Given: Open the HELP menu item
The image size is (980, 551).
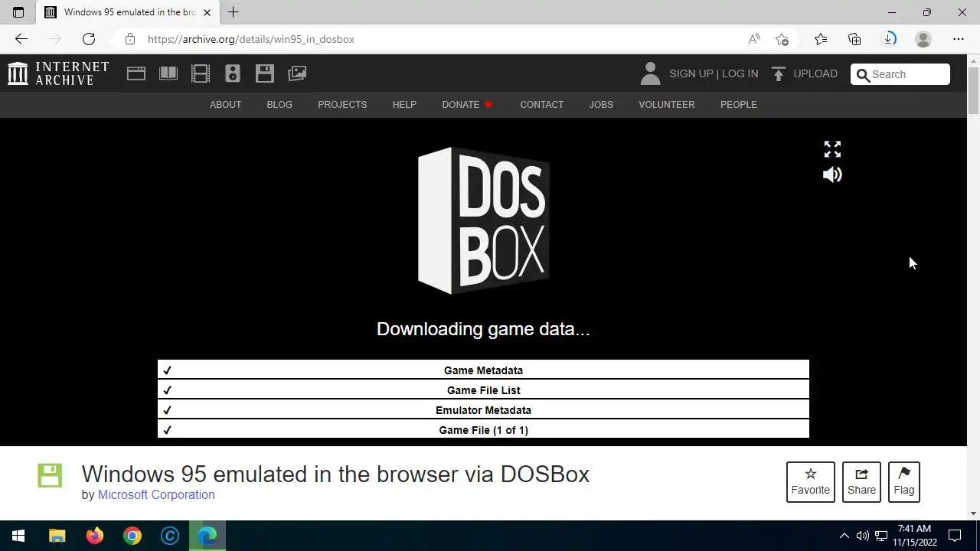Looking at the screenshot, I should click(404, 105).
